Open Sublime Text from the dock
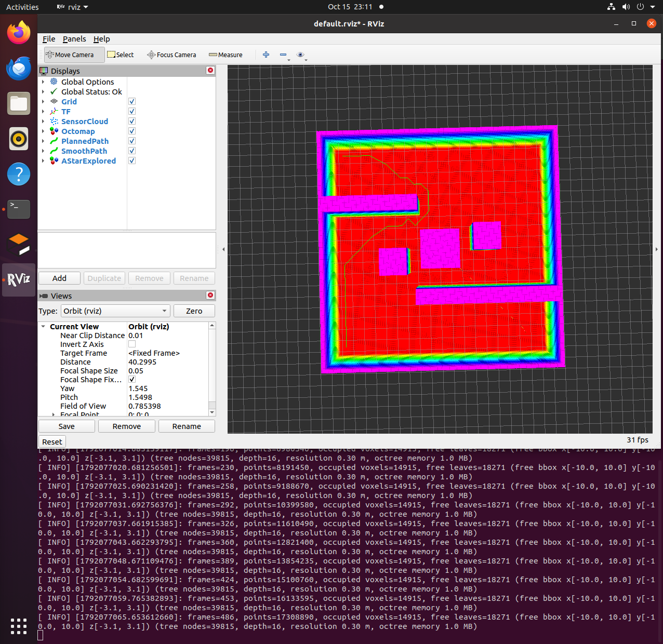This screenshot has height=644, width=663. (19, 245)
